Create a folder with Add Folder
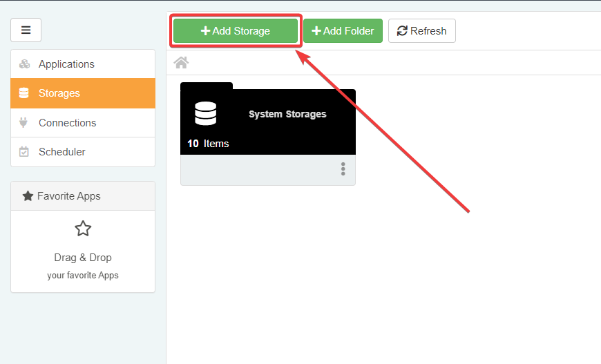The width and height of the screenshot is (601, 364). 343,31
